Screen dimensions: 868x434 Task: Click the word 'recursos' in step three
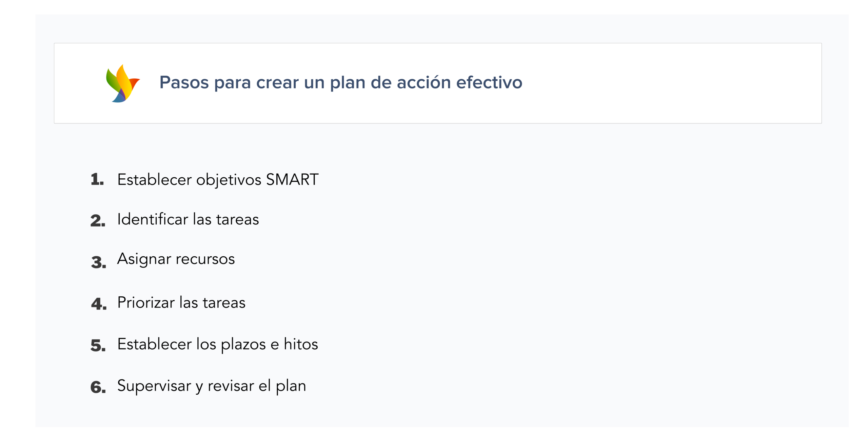205,259
